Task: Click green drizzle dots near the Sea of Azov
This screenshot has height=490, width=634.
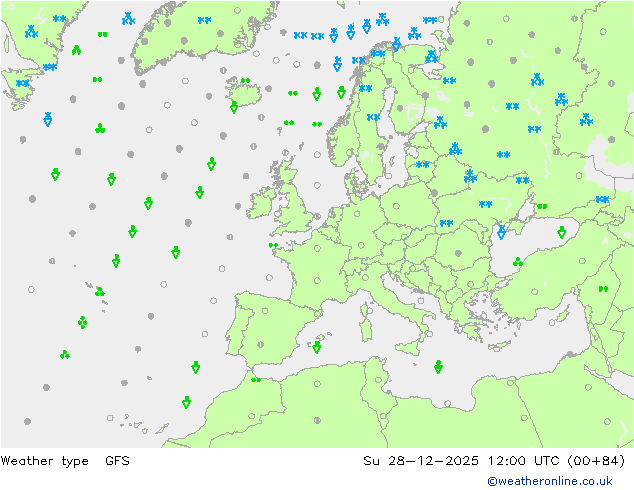Action: (542, 206)
